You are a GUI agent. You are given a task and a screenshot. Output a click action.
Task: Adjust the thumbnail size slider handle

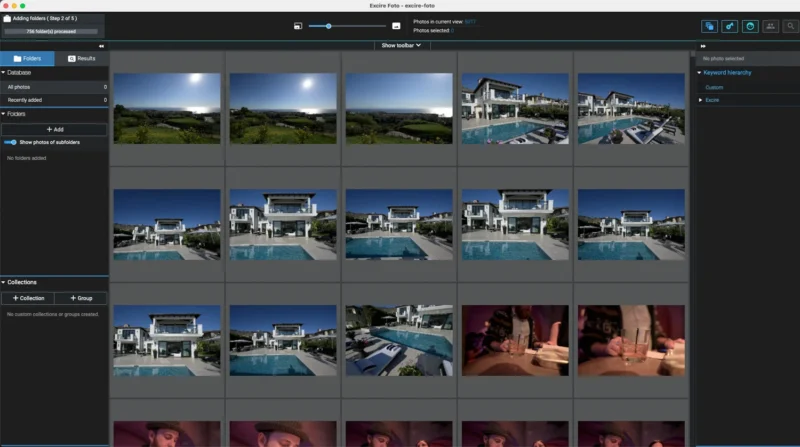(x=329, y=26)
